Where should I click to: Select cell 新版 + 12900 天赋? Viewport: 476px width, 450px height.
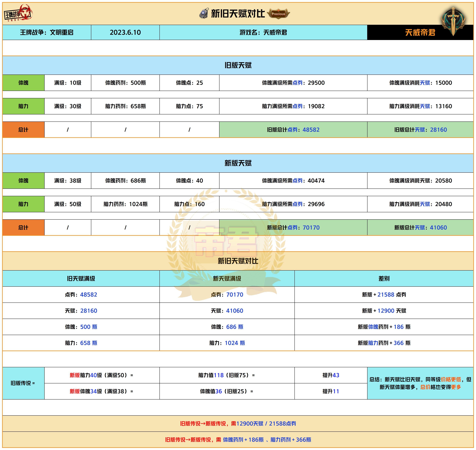384,311
